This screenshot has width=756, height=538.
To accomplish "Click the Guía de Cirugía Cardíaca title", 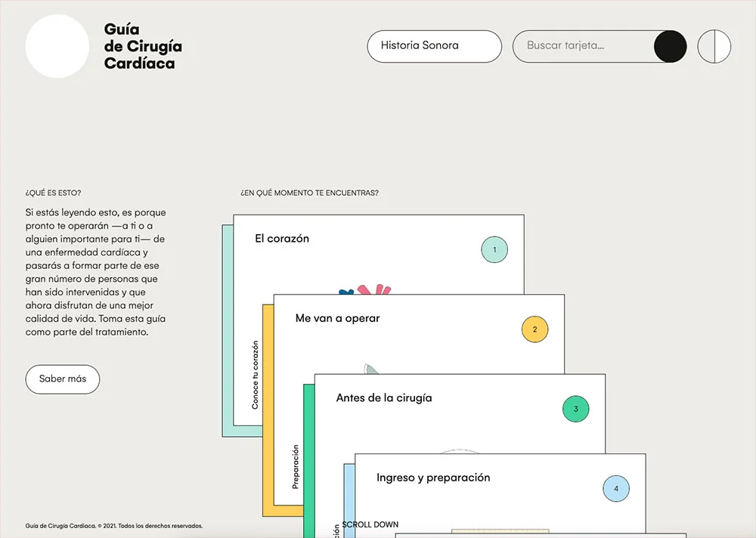I will click(x=143, y=46).
